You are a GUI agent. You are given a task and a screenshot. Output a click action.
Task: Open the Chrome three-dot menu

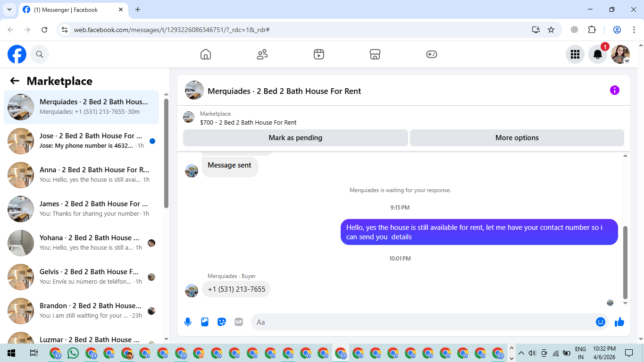(633, 30)
